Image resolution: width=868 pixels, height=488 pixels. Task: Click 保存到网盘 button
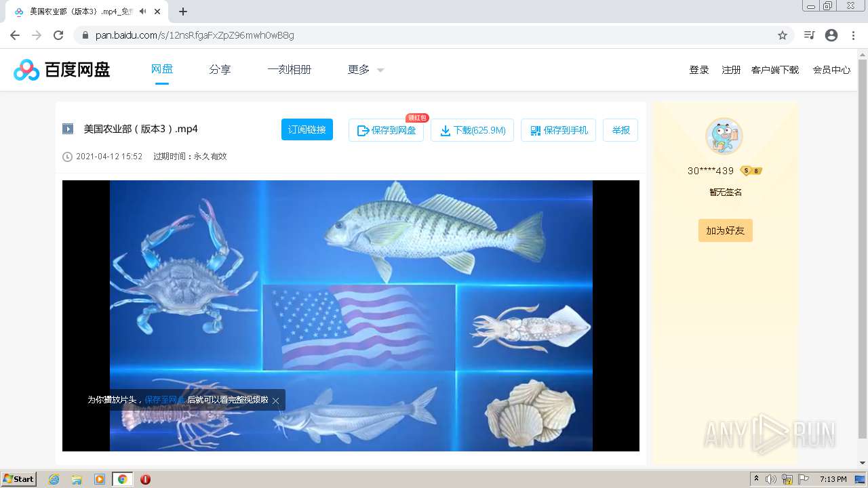[386, 130]
